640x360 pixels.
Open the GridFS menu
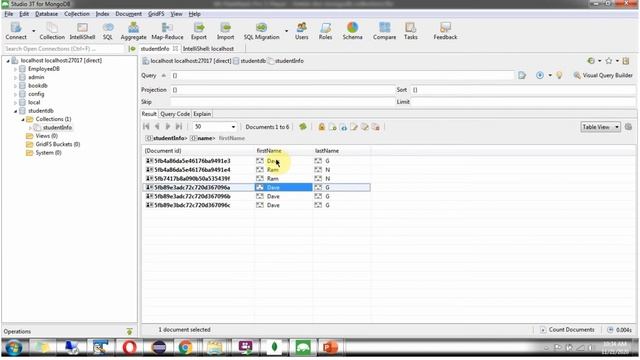coord(156,14)
